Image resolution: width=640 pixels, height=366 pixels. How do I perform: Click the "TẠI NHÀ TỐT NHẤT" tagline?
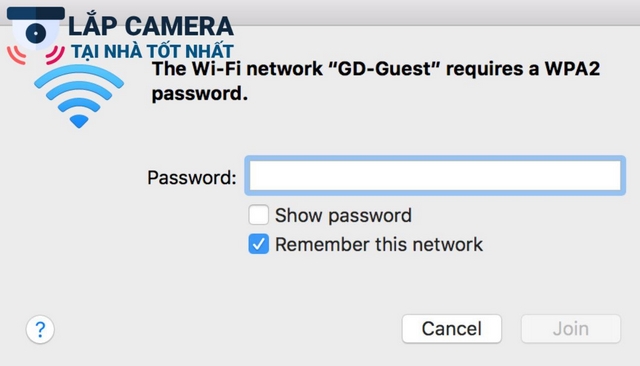tap(152, 51)
